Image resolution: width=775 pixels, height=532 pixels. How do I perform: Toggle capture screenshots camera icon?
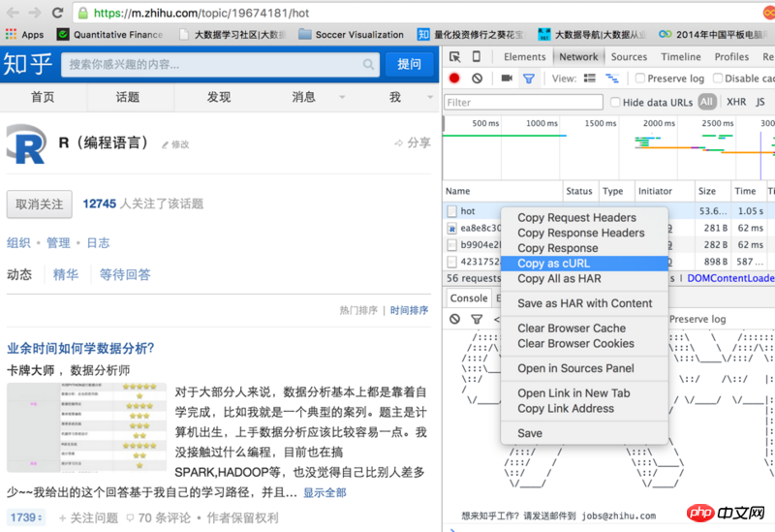point(507,78)
